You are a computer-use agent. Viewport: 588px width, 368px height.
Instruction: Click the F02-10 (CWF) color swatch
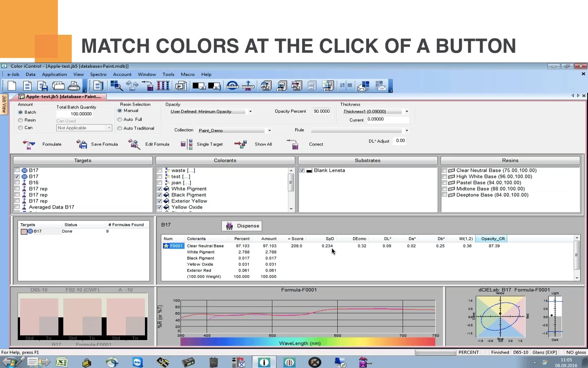(x=82, y=317)
